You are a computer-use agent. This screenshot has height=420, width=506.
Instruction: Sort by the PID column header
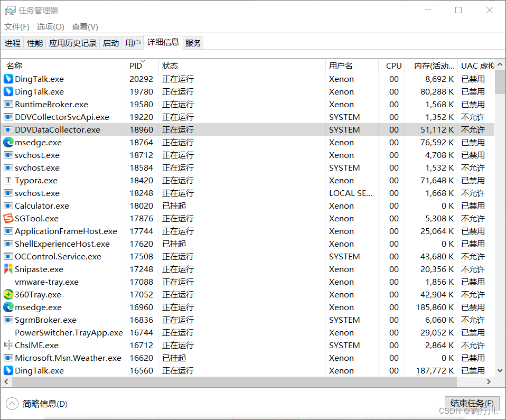coord(142,66)
